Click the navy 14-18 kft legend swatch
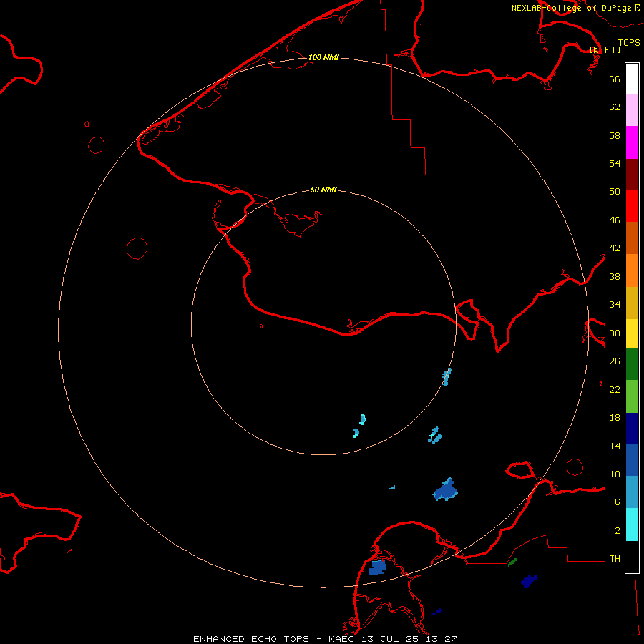644x644 pixels. (632, 429)
